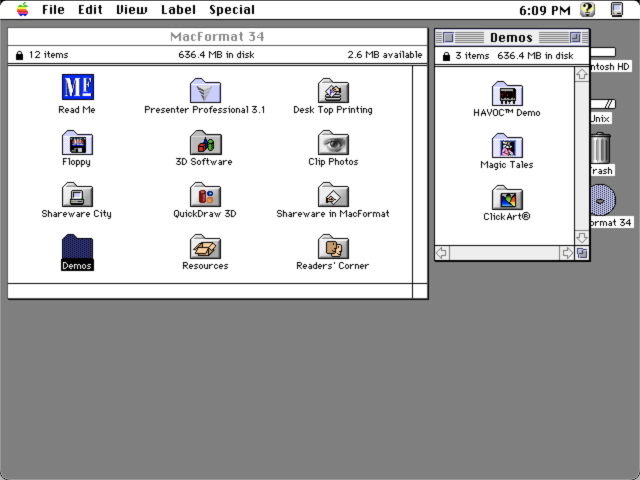Screen dimensions: 640x480
Task: Select the Shareware in MacFormat folder
Action: click(x=333, y=195)
